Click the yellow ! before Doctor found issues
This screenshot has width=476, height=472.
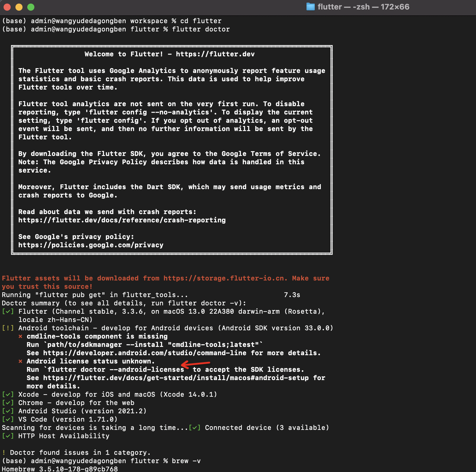4,453
